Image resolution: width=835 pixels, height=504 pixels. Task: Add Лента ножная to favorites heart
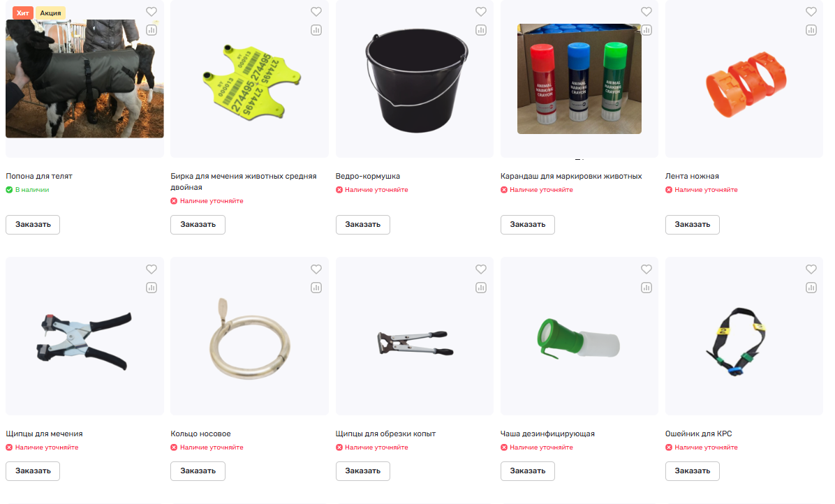click(811, 12)
